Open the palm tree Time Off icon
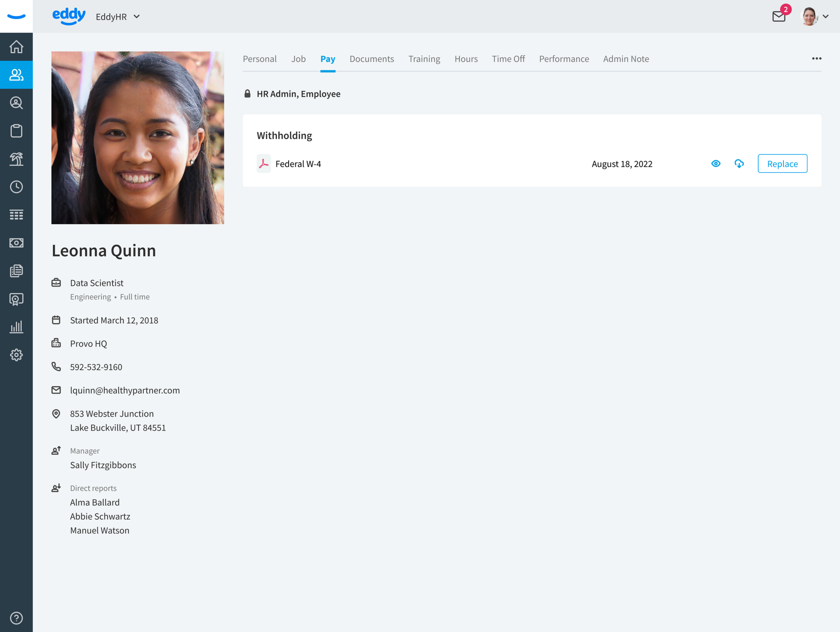The image size is (840, 632). [x=16, y=159]
